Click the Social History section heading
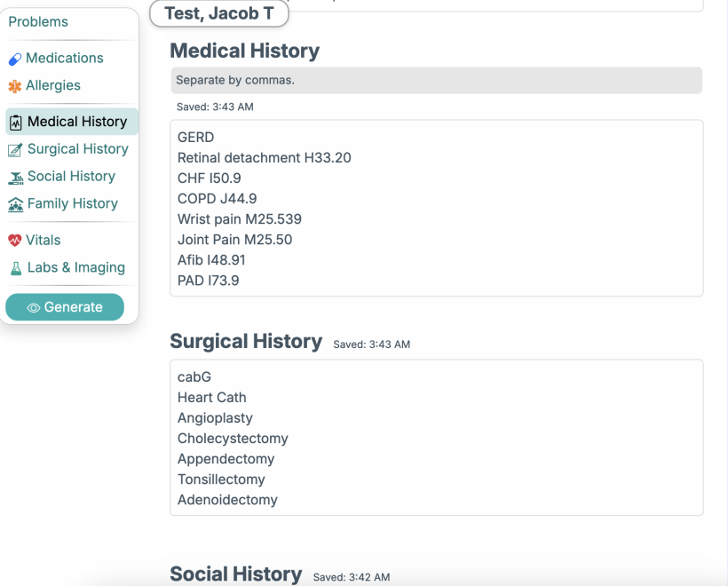 pos(235,574)
